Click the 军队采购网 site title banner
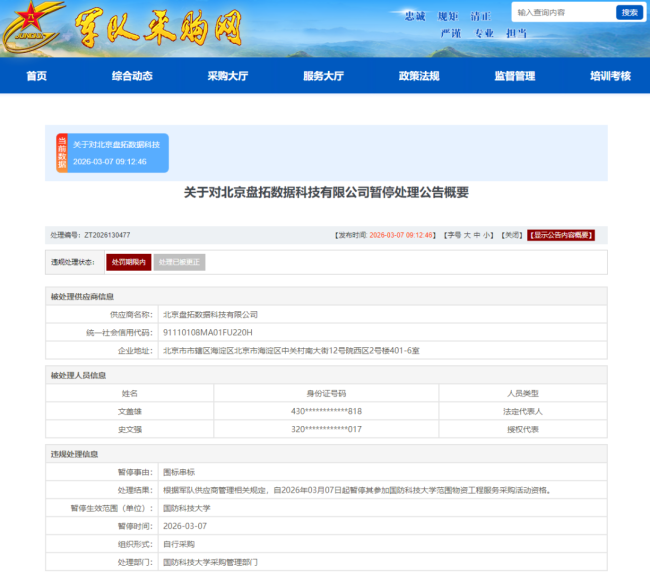The width and height of the screenshot is (650, 574). pos(158,28)
